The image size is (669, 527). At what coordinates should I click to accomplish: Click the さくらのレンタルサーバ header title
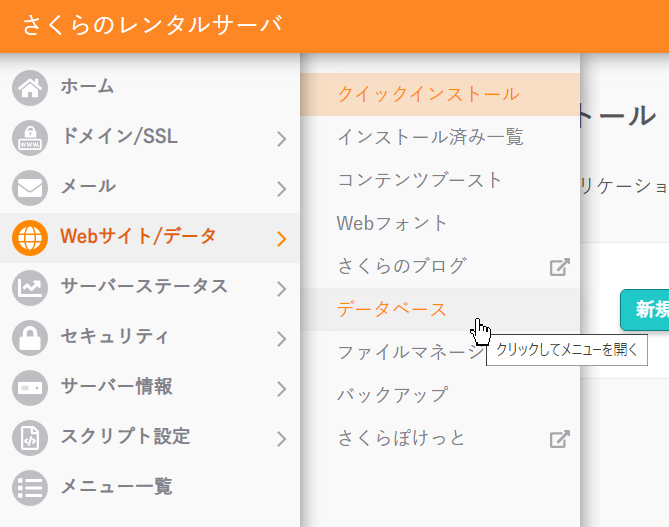152,24
